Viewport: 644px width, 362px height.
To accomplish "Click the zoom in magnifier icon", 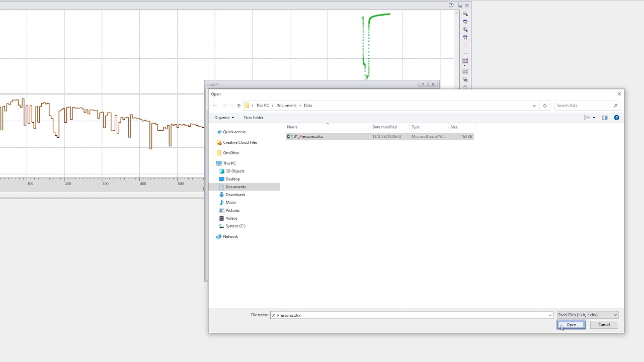I will tap(465, 29).
